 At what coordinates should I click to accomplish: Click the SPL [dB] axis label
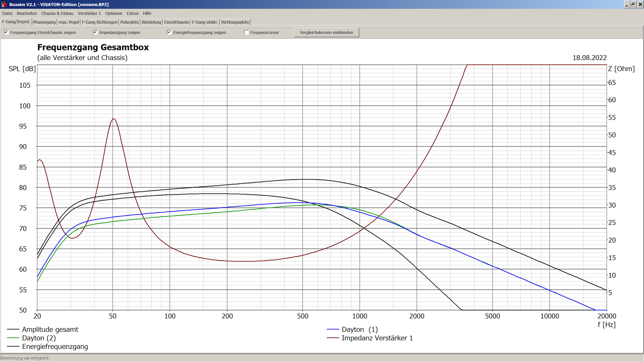22,69
